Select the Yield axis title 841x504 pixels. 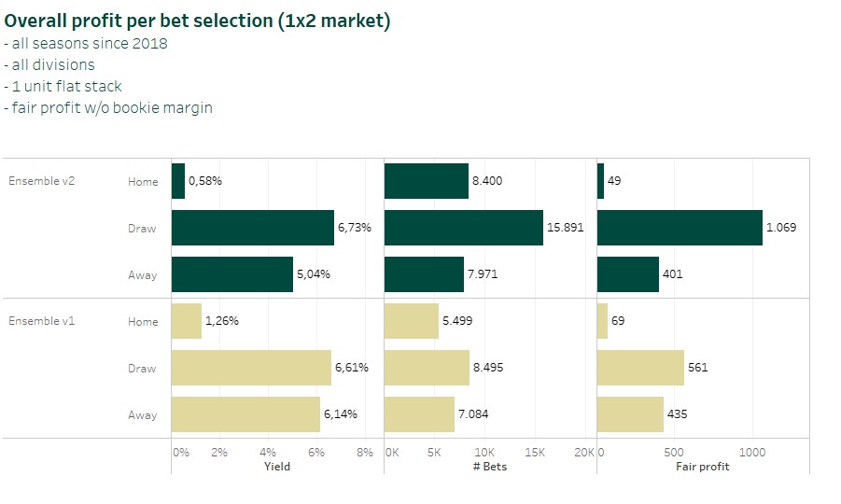[277, 467]
